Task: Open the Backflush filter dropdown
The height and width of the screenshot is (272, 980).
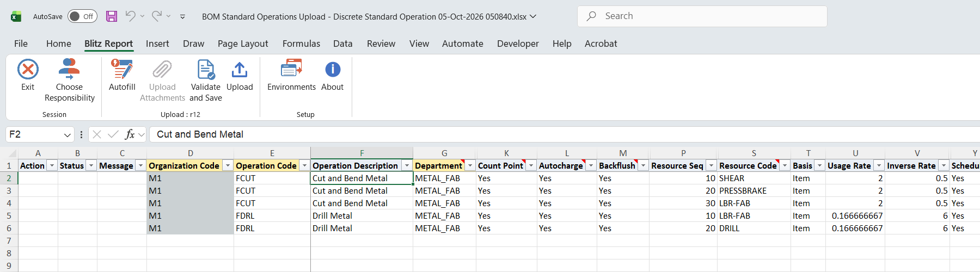Action: tap(643, 165)
